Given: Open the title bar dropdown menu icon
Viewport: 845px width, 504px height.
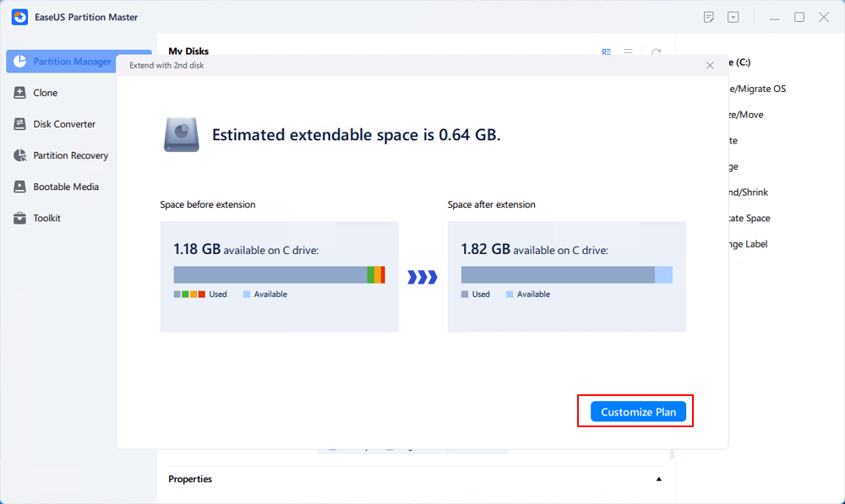Looking at the screenshot, I should (x=733, y=17).
